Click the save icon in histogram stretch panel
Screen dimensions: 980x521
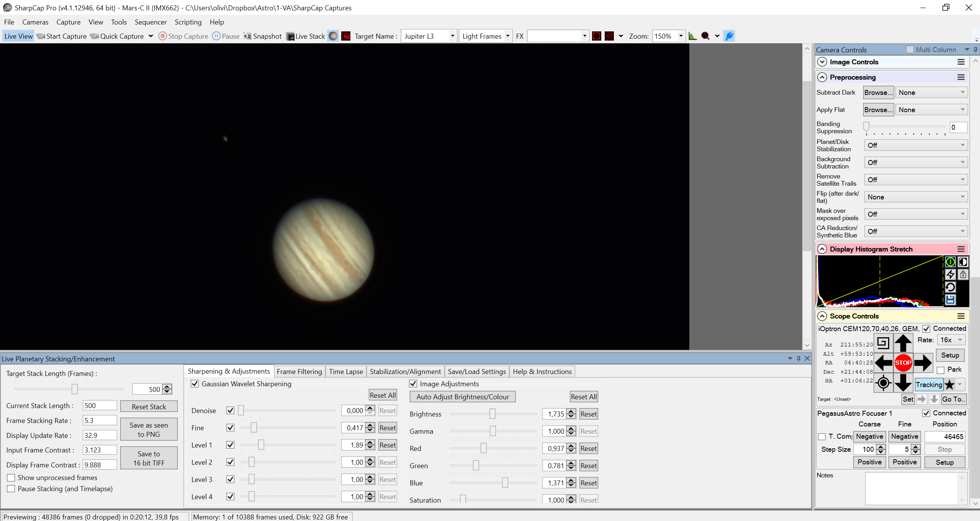950,300
